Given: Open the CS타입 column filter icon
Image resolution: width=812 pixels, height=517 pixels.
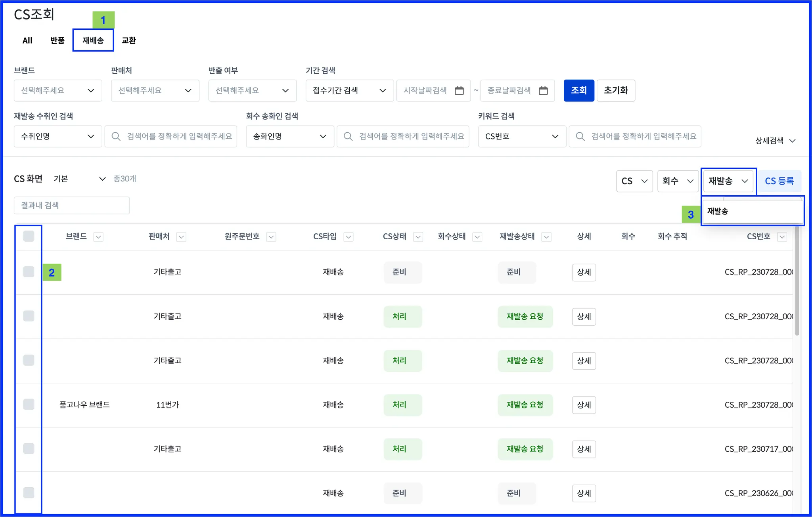Looking at the screenshot, I should (x=349, y=237).
